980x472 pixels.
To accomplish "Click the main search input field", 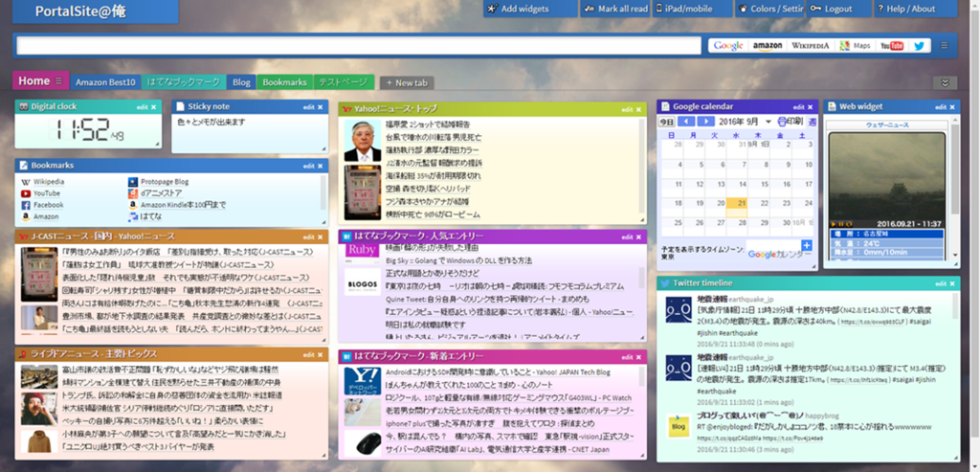I will point(359,46).
